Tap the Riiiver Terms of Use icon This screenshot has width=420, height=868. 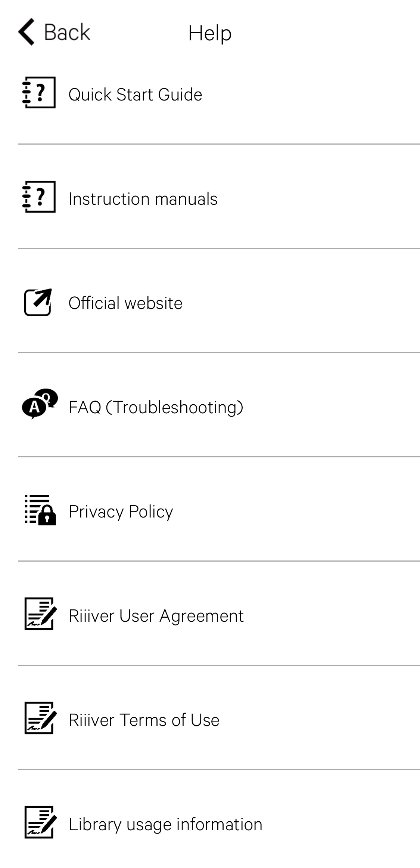40,718
